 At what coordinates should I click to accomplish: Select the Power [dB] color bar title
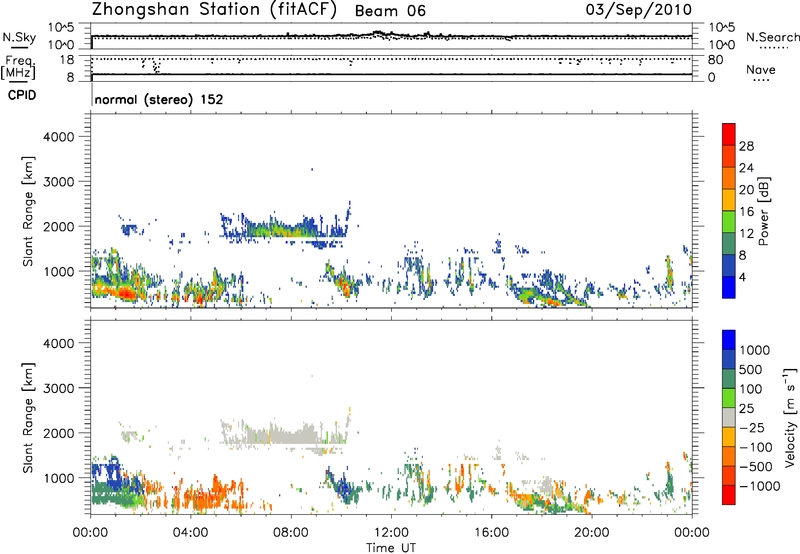764,211
